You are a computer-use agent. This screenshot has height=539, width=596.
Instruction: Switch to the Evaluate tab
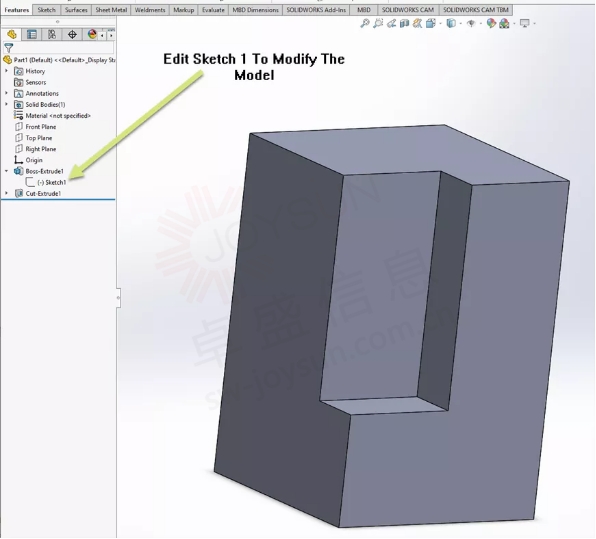point(213,10)
